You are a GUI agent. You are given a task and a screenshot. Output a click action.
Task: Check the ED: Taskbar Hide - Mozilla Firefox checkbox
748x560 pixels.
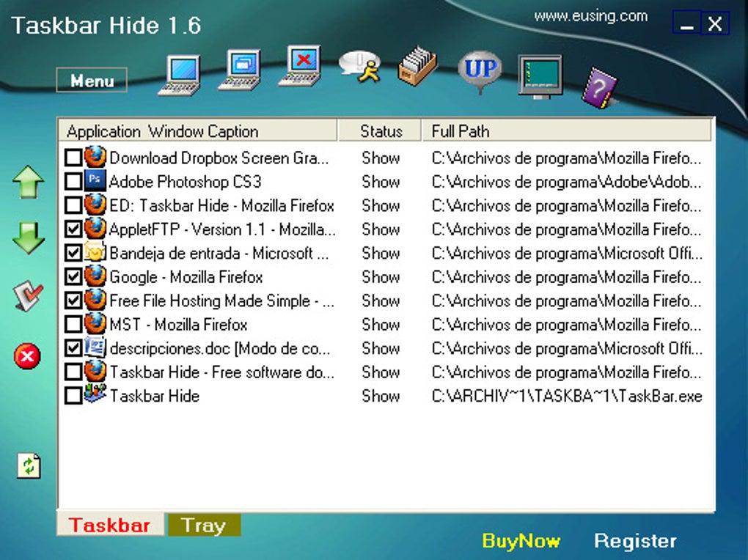73,205
